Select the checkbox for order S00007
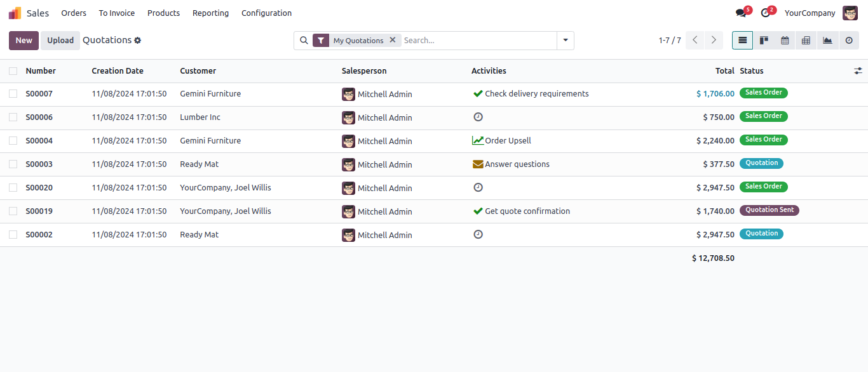The image size is (868, 372). tap(13, 94)
